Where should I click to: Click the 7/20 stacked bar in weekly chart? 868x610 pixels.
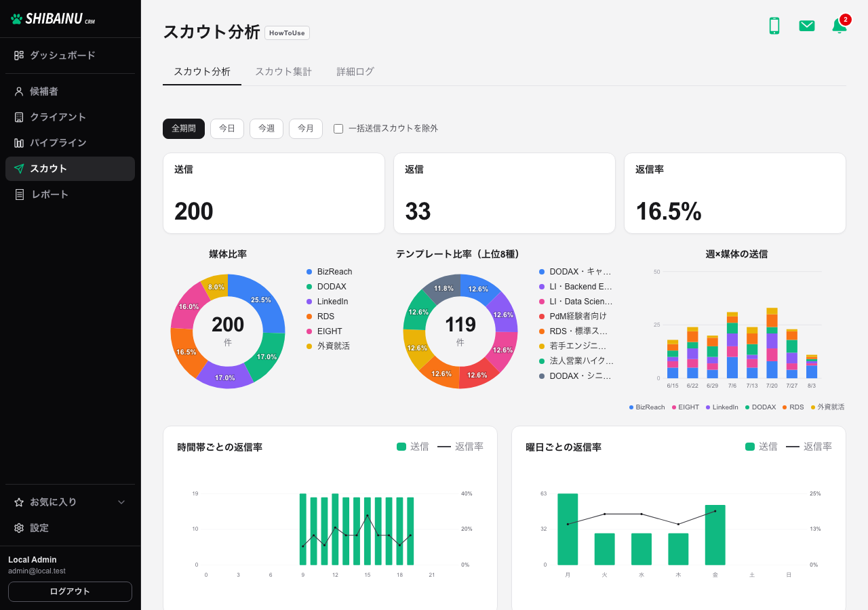(772, 343)
